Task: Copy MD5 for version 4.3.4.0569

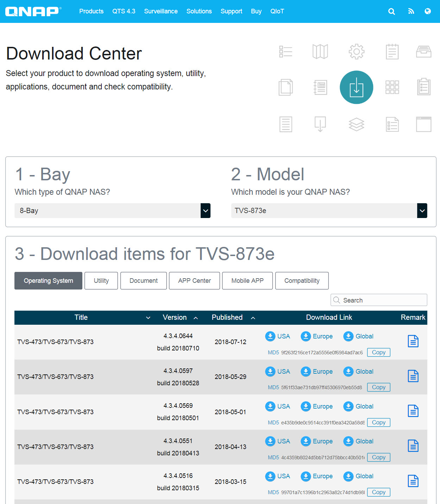Action: [x=379, y=422]
